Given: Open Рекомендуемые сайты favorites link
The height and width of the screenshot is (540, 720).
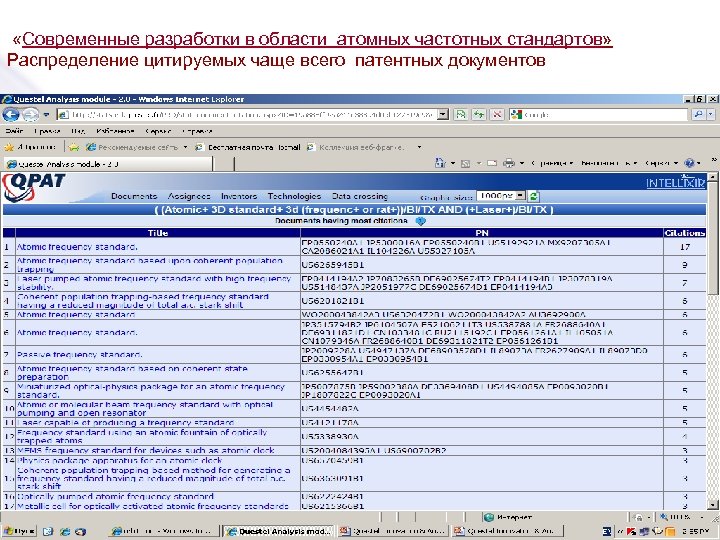Looking at the screenshot, I should [x=137, y=147].
